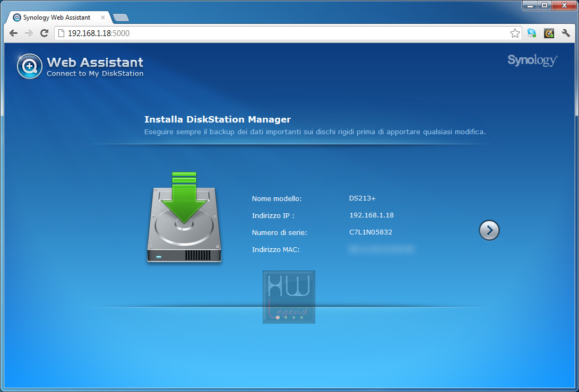Click the 'Numero di serie:' label
The width and height of the screenshot is (579, 392).
(280, 232)
